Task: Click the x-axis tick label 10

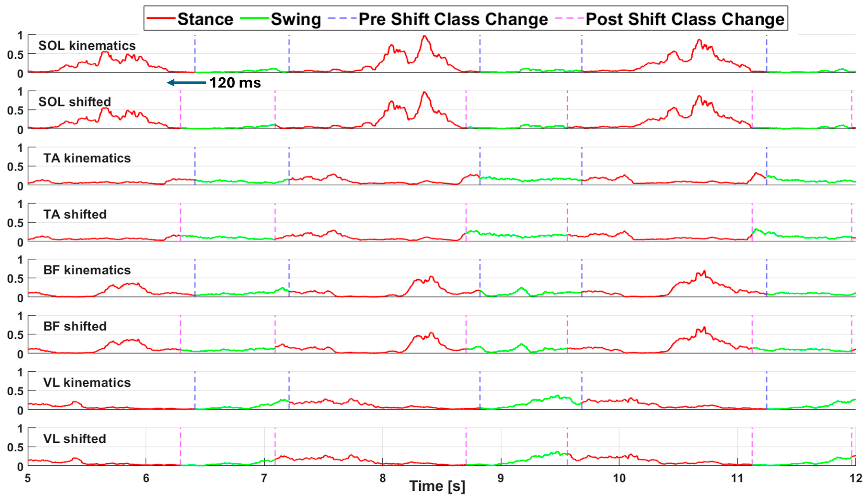Action: pyautogui.click(x=619, y=478)
